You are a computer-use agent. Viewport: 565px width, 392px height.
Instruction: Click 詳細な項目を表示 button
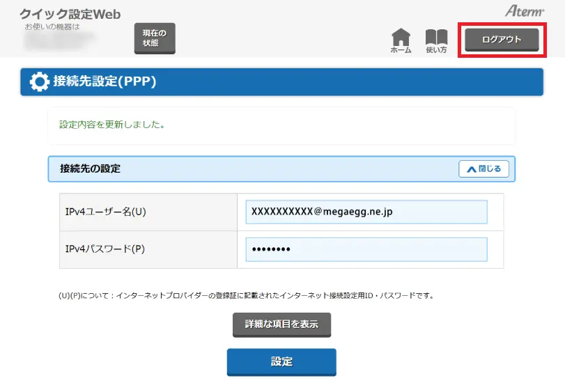281,324
